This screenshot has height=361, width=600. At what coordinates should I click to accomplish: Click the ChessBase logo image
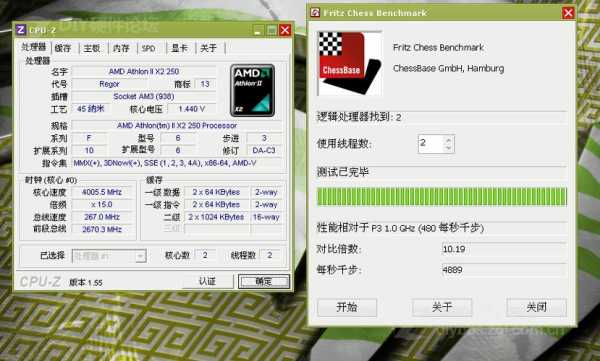(349, 64)
